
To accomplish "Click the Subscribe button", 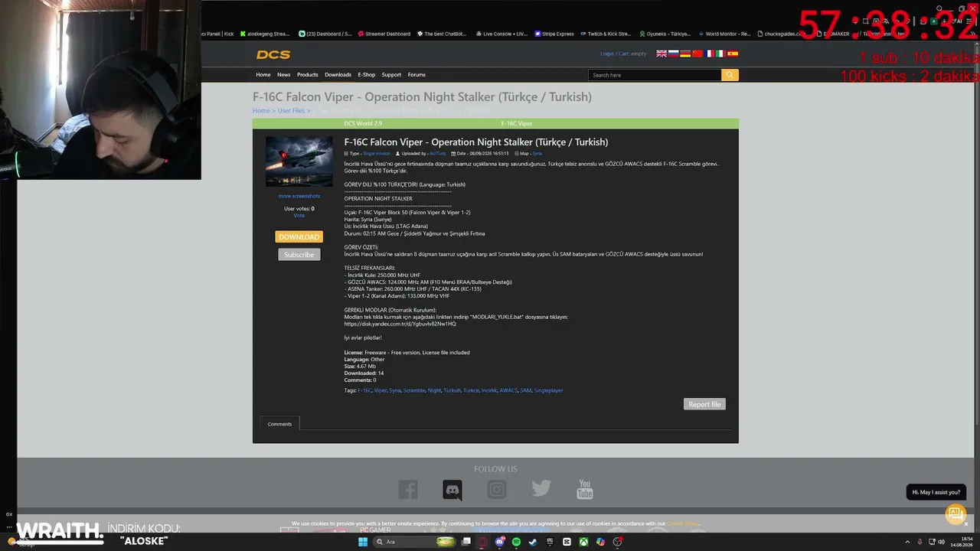I will tap(299, 255).
